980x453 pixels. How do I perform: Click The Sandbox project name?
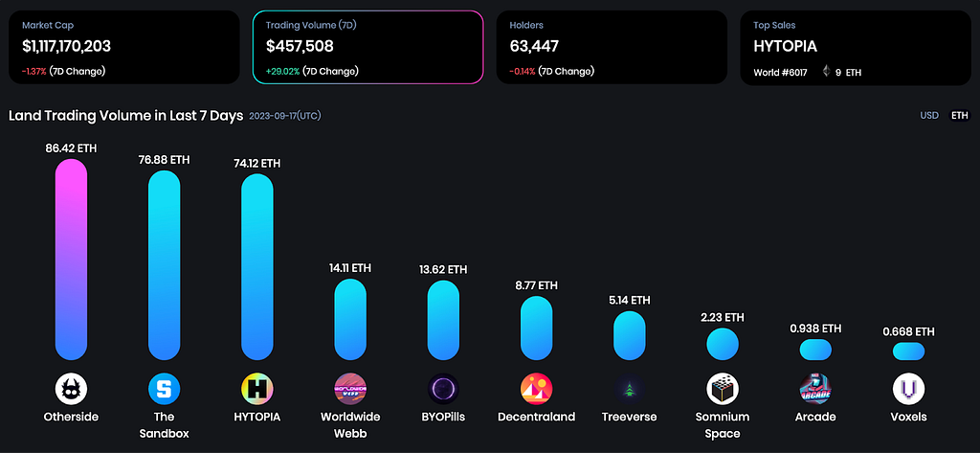[165, 425]
